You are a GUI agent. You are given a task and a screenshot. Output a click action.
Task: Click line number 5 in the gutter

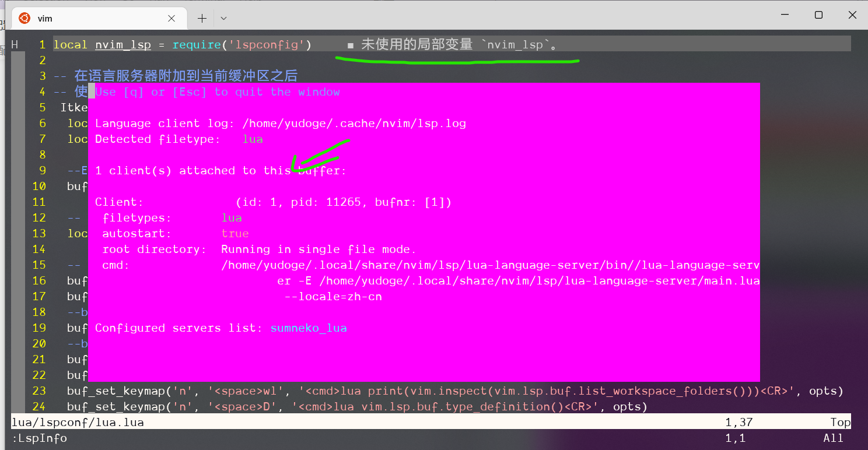(43, 108)
